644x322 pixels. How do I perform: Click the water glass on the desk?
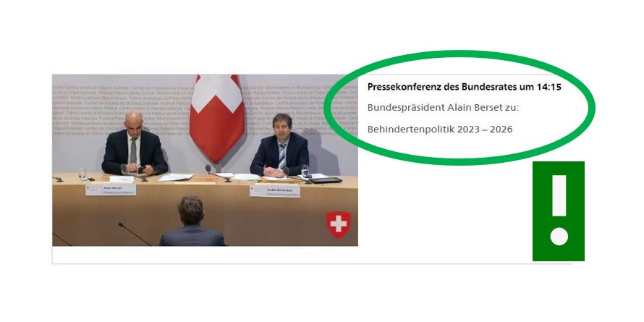tap(305, 171)
